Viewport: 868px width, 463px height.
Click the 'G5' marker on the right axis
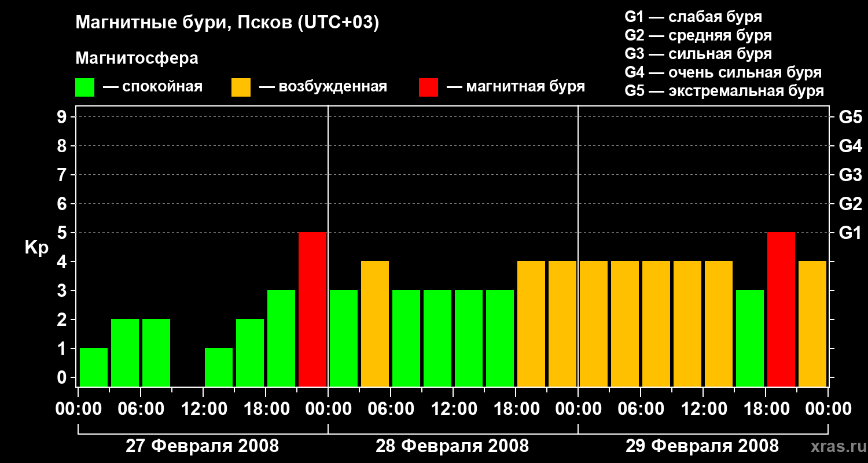click(x=850, y=117)
